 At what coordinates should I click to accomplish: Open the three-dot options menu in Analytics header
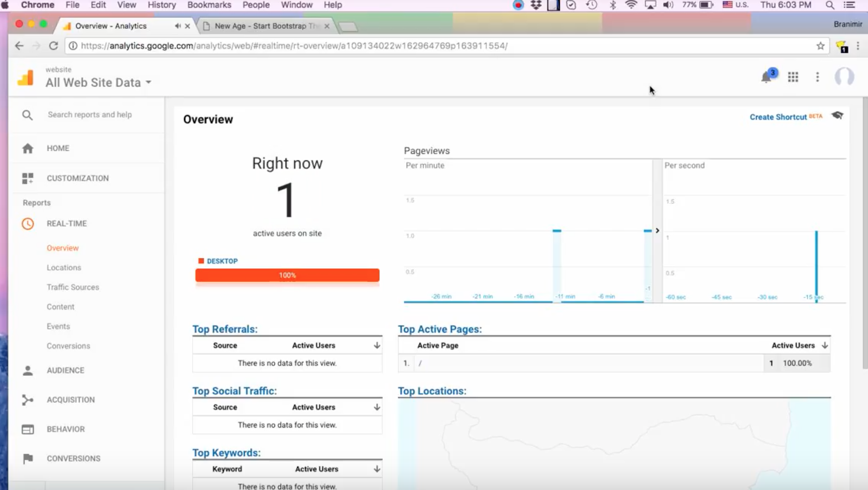(817, 77)
